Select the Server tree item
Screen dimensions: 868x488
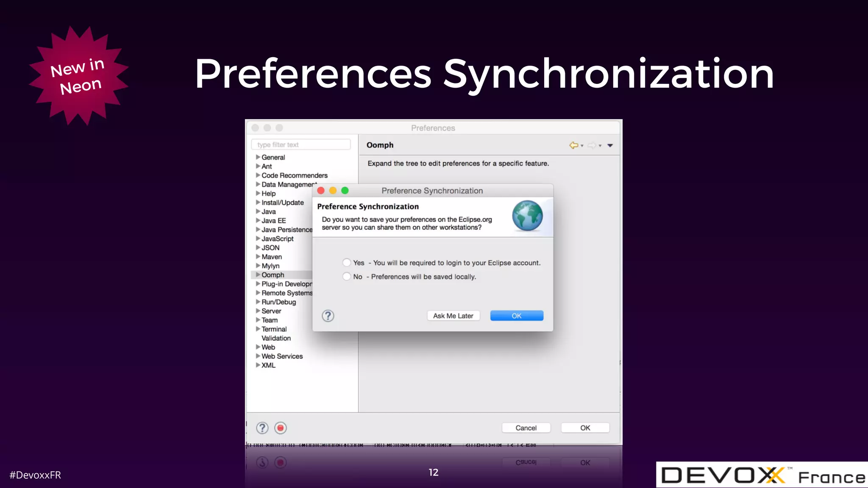tap(271, 311)
